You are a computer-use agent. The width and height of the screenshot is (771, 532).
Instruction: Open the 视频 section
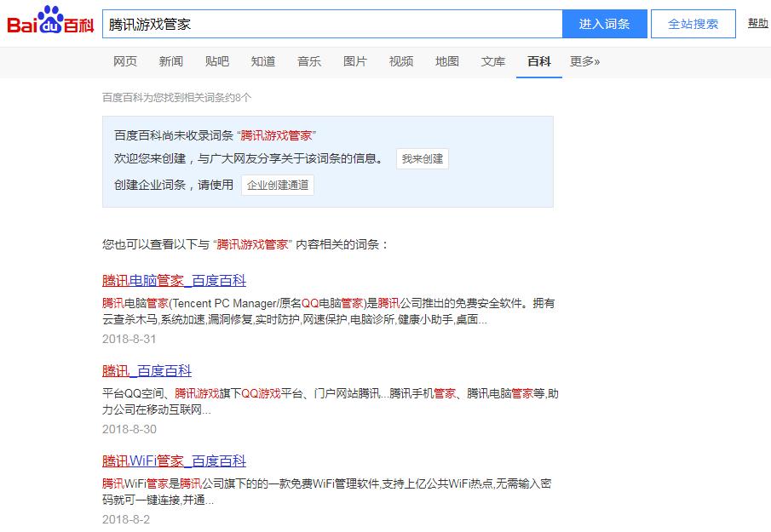(x=401, y=61)
